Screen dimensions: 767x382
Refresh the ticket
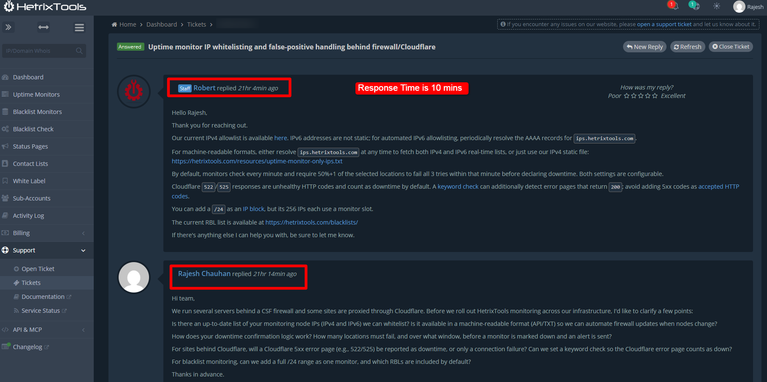[687, 47]
